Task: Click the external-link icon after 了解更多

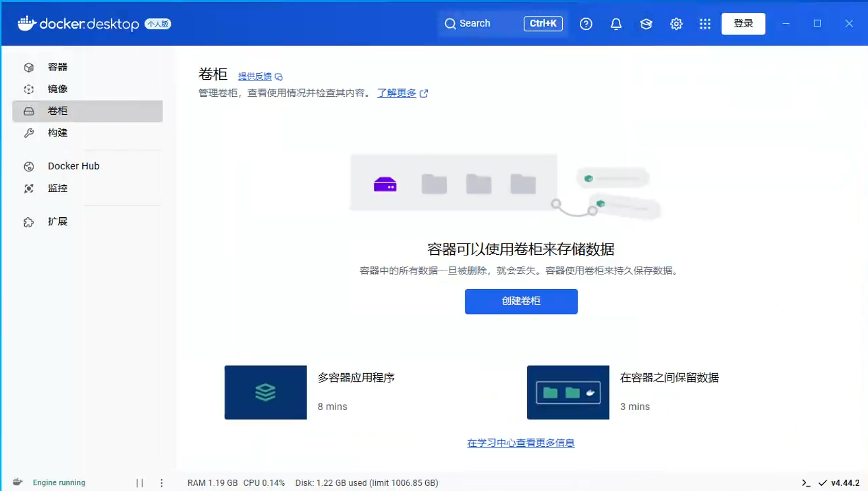Action: (424, 94)
